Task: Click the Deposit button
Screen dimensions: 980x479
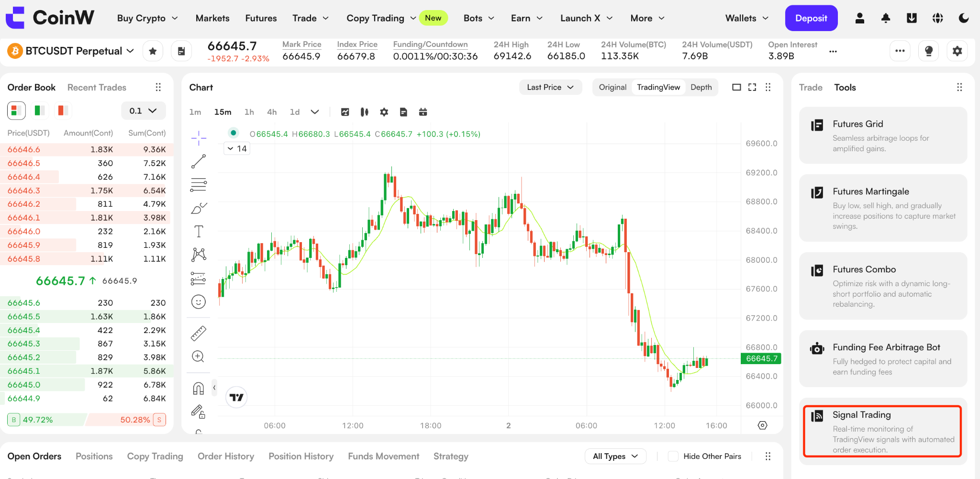Action: click(x=811, y=18)
